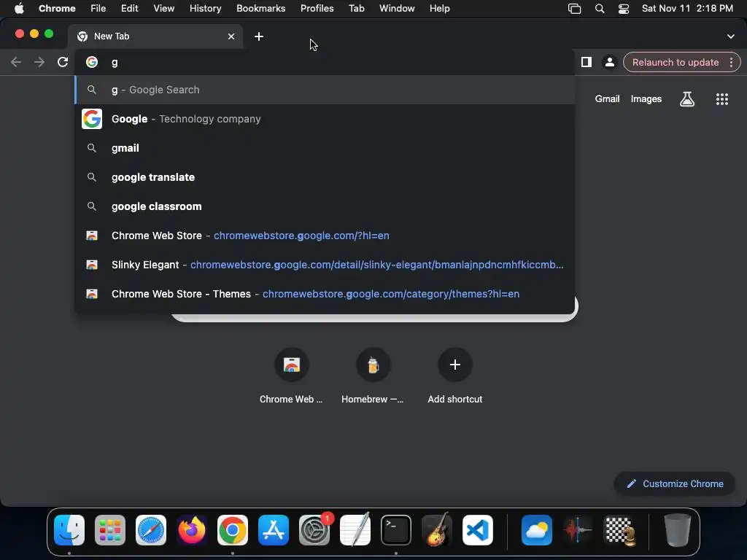
Task: Open the Chrome menu bar item
Action: pos(57,9)
